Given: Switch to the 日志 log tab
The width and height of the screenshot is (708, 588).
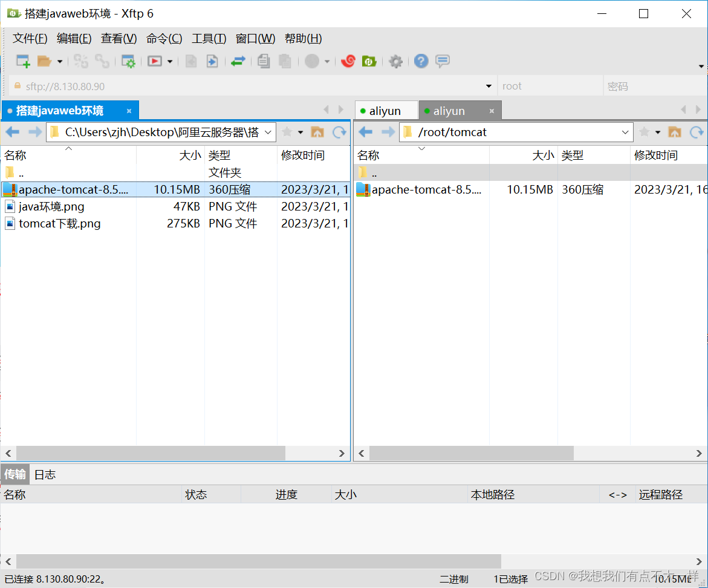Looking at the screenshot, I should click(45, 475).
